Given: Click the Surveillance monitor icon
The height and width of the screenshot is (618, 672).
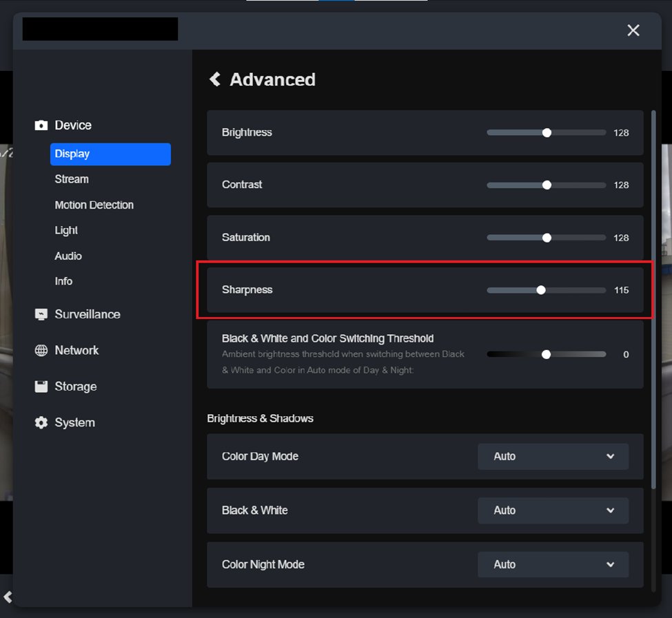Looking at the screenshot, I should click(41, 314).
